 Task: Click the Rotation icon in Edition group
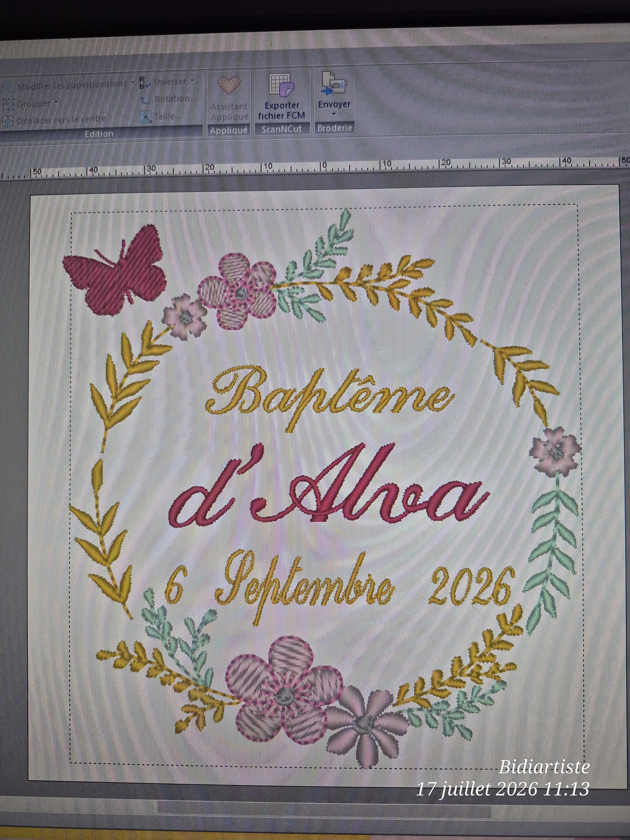click(146, 100)
